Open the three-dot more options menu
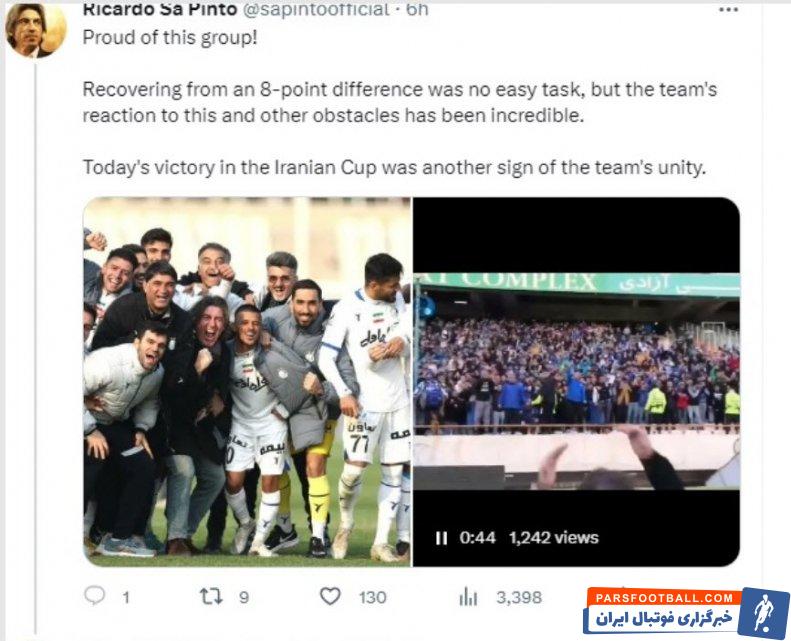Image resolution: width=791 pixels, height=641 pixels. [x=728, y=10]
